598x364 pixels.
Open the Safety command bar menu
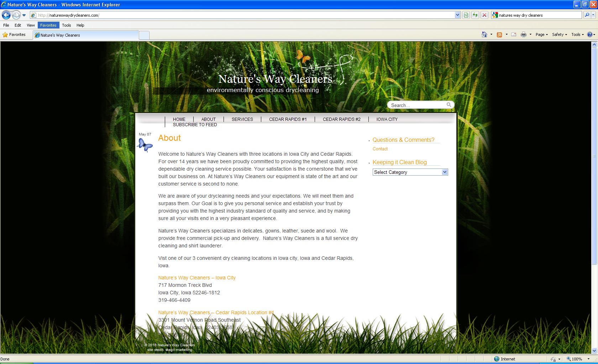(559, 34)
